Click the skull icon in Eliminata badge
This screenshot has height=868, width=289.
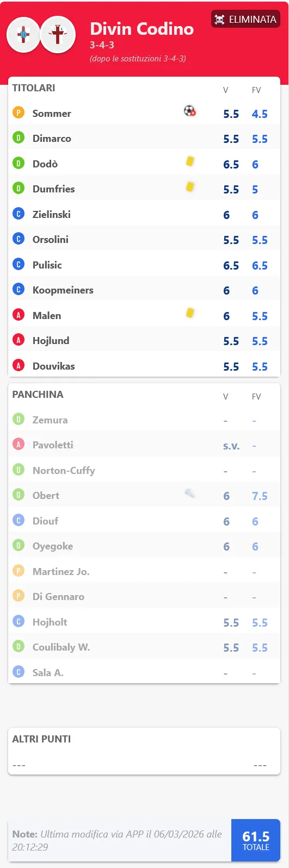(219, 20)
